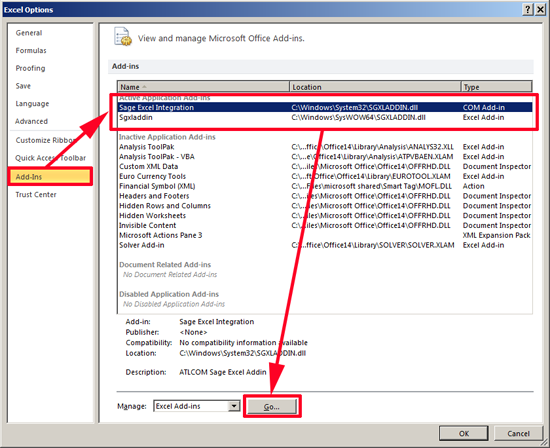This screenshot has width=550, height=448.
Task: Select the Invisible Content row
Action: pyautogui.click(x=325, y=226)
